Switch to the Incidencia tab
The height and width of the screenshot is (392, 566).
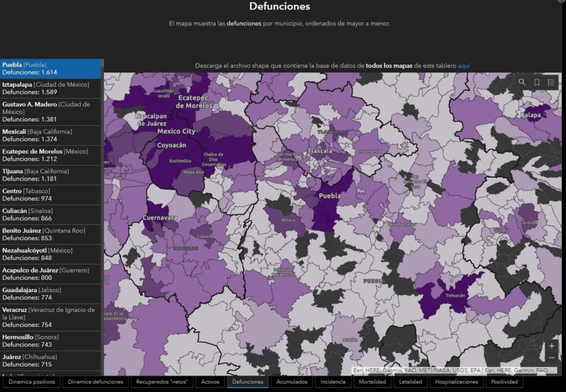[333, 382]
